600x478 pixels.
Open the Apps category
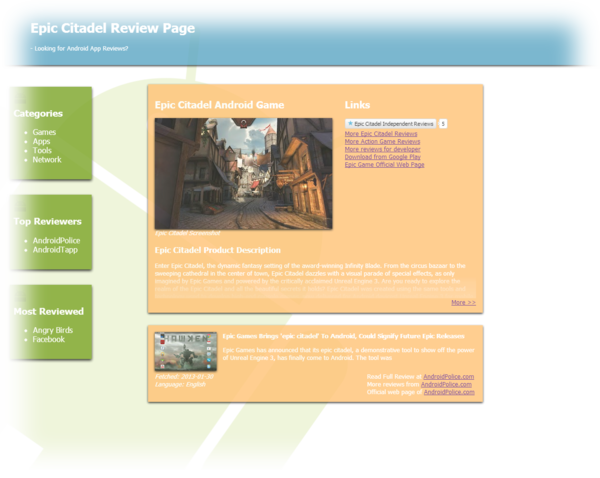point(41,141)
